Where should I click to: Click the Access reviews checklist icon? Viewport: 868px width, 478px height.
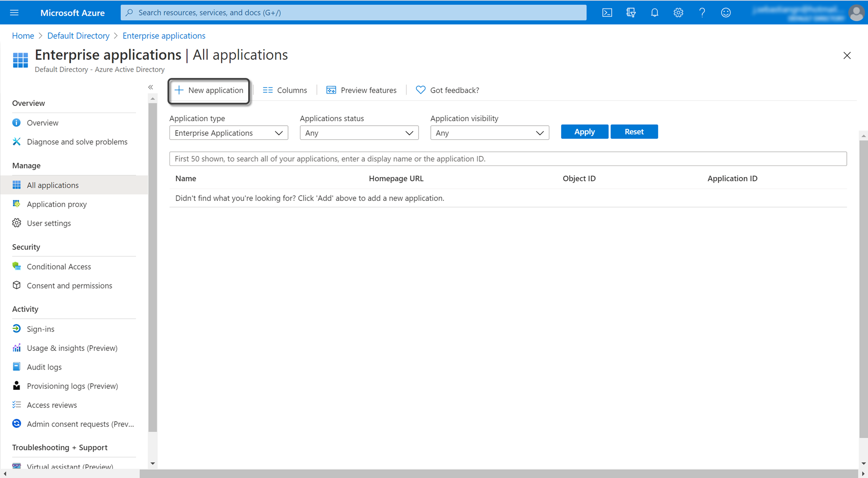[x=17, y=405]
